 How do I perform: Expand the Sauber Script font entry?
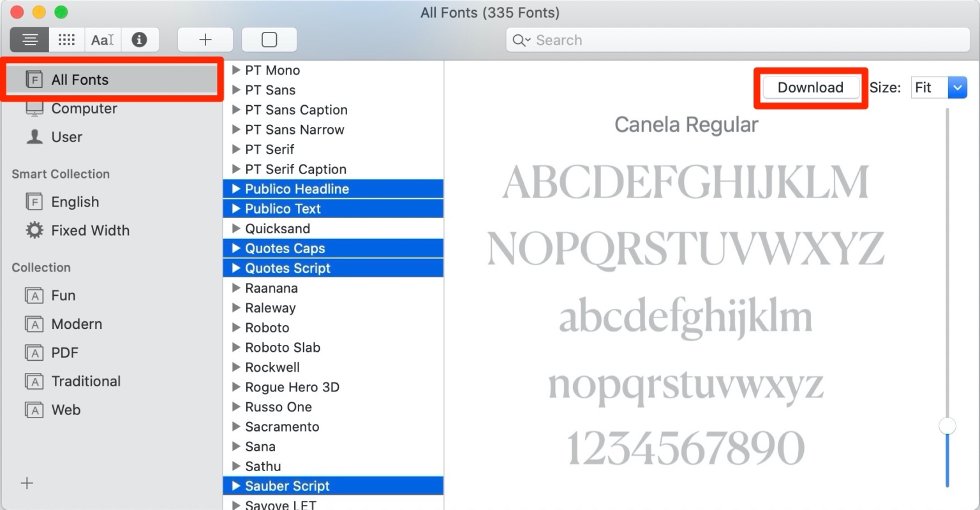[237, 486]
